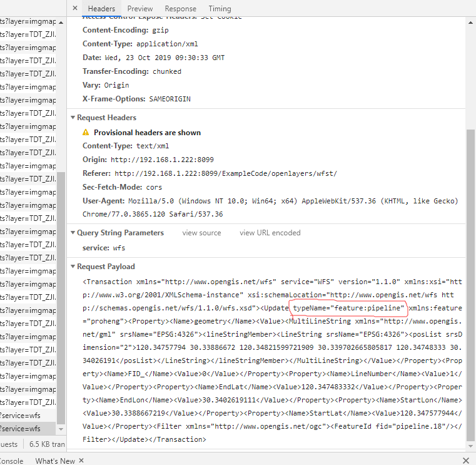Collapse the Request Payload section

pos(73,267)
